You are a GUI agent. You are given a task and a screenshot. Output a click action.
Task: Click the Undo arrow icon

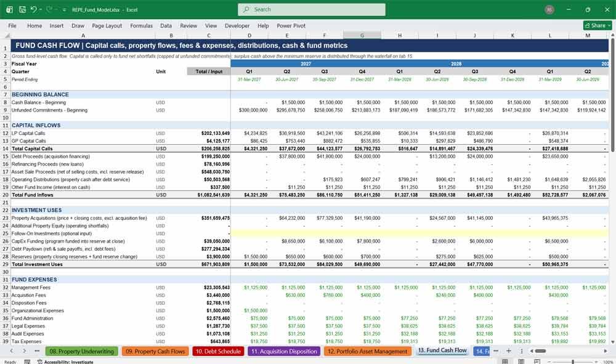point(34,9)
